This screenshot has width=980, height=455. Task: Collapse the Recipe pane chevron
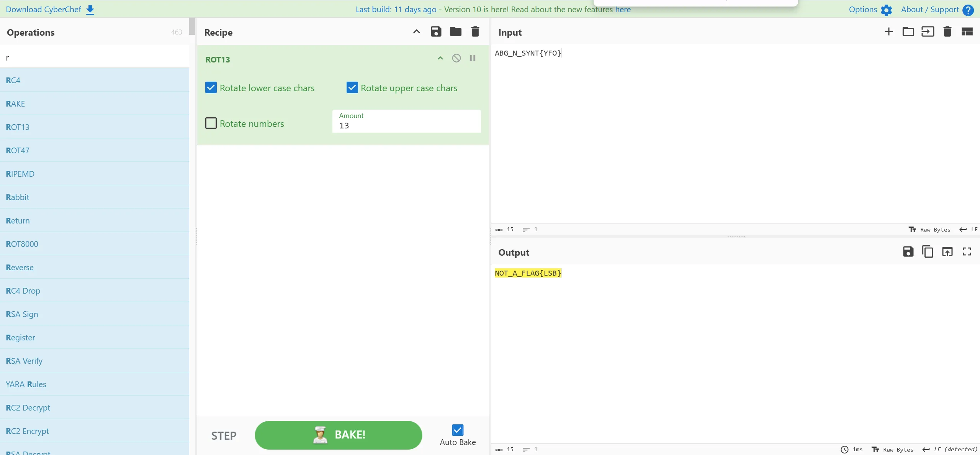(x=416, y=32)
